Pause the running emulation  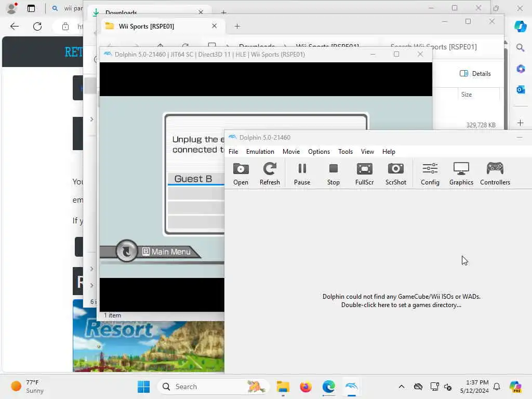[x=302, y=174]
